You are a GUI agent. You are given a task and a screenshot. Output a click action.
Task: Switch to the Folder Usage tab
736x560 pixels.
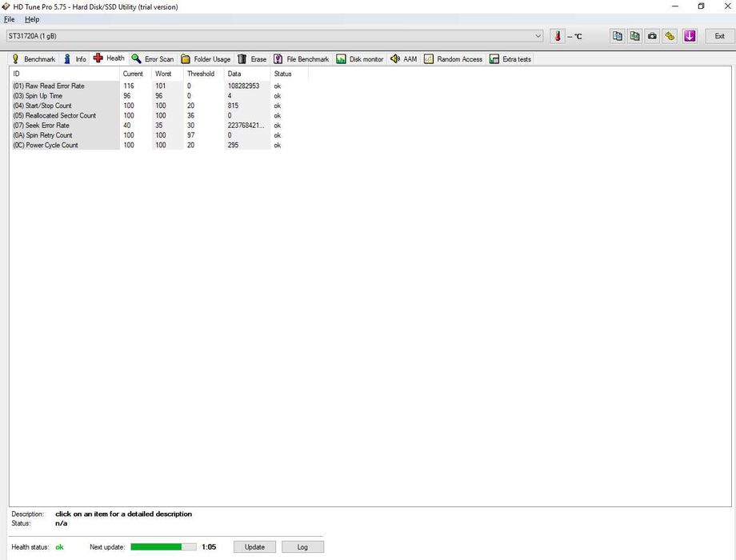click(x=206, y=59)
